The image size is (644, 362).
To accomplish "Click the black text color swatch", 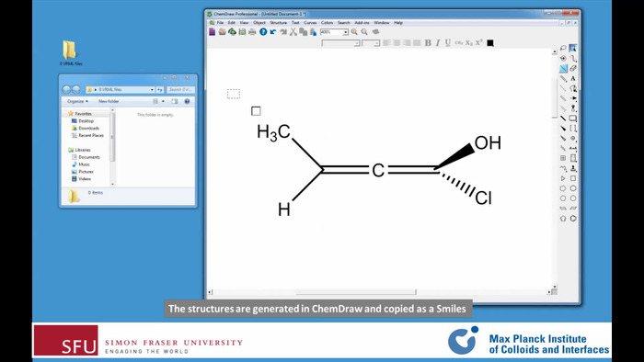I will [x=490, y=43].
